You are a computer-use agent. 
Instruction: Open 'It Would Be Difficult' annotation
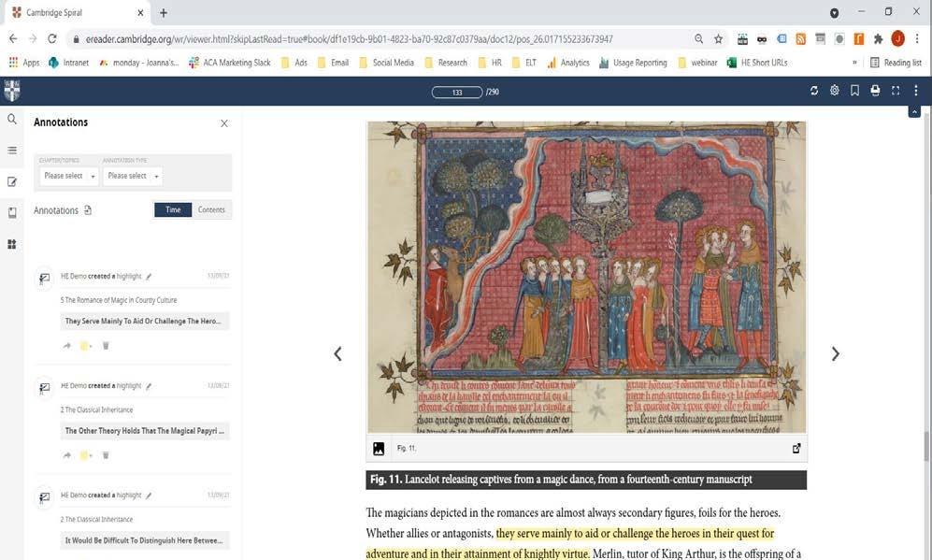pyautogui.click(x=145, y=540)
